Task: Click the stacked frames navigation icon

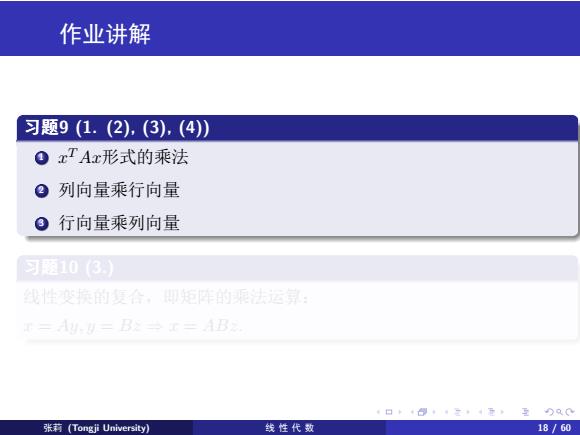Action: point(422,412)
